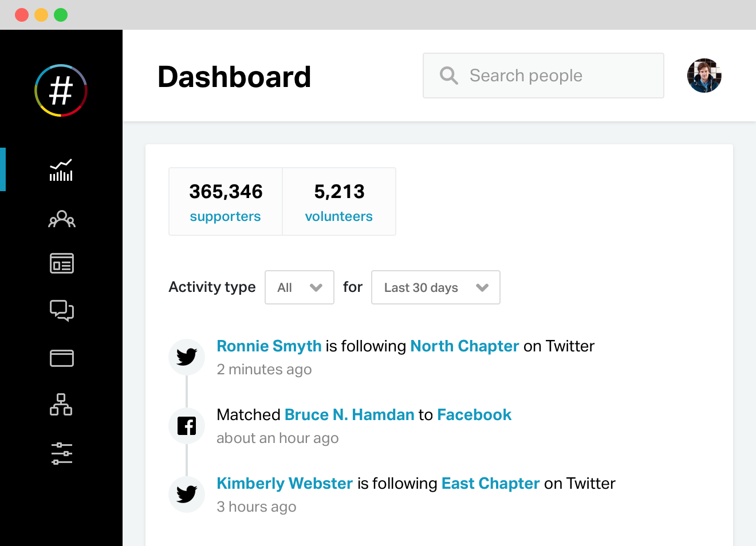This screenshot has height=546, width=756.
Task: Click the Facebook icon beside Bruce N. Hamdan
Action: tap(187, 426)
